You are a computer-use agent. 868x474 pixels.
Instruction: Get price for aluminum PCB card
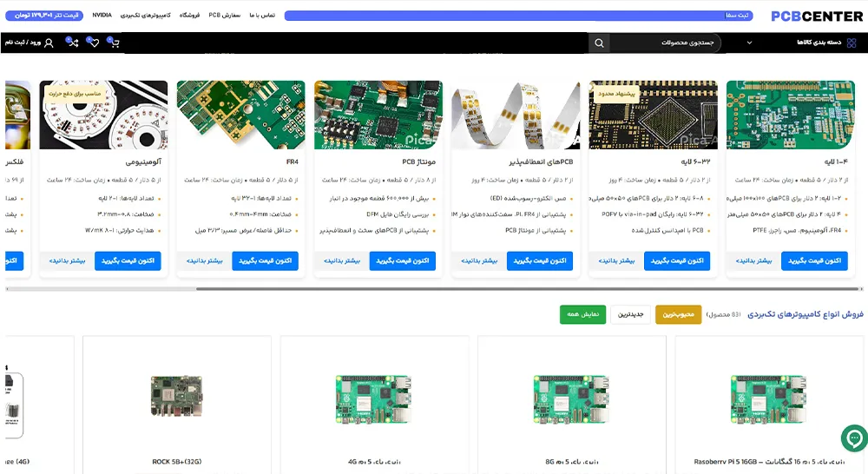[128, 260]
